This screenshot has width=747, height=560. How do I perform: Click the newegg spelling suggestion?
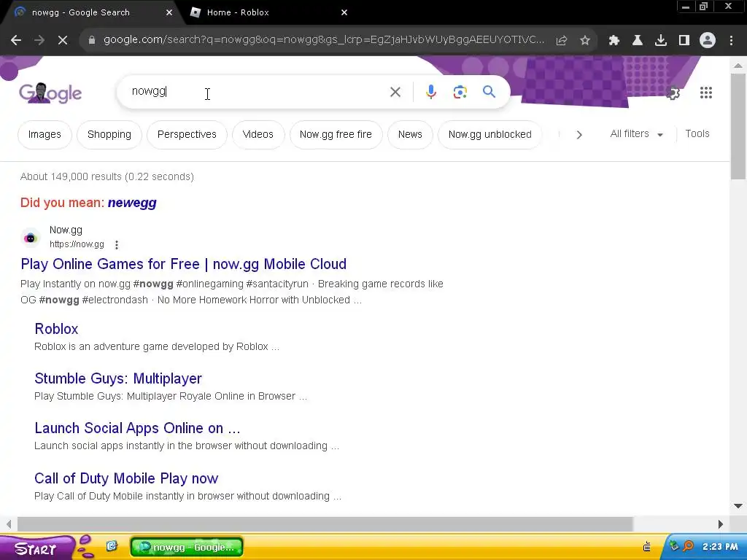[132, 203]
